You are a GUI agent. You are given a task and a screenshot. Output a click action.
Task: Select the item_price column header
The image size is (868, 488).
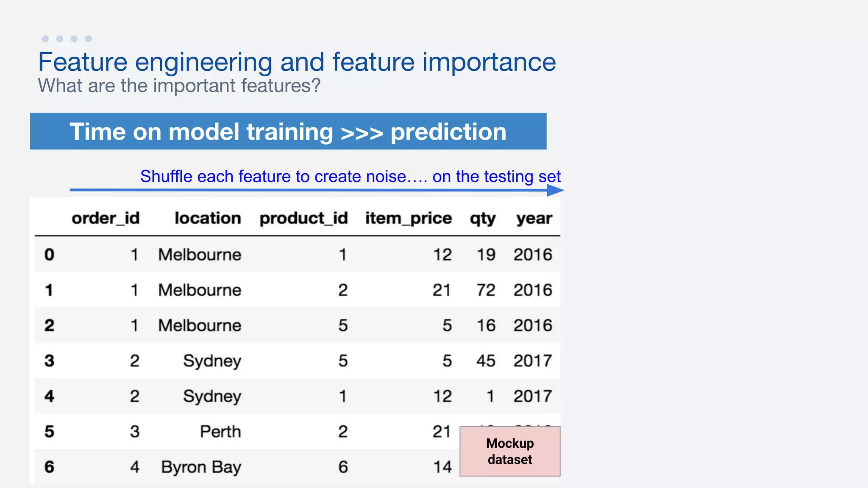pyautogui.click(x=409, y=219)
